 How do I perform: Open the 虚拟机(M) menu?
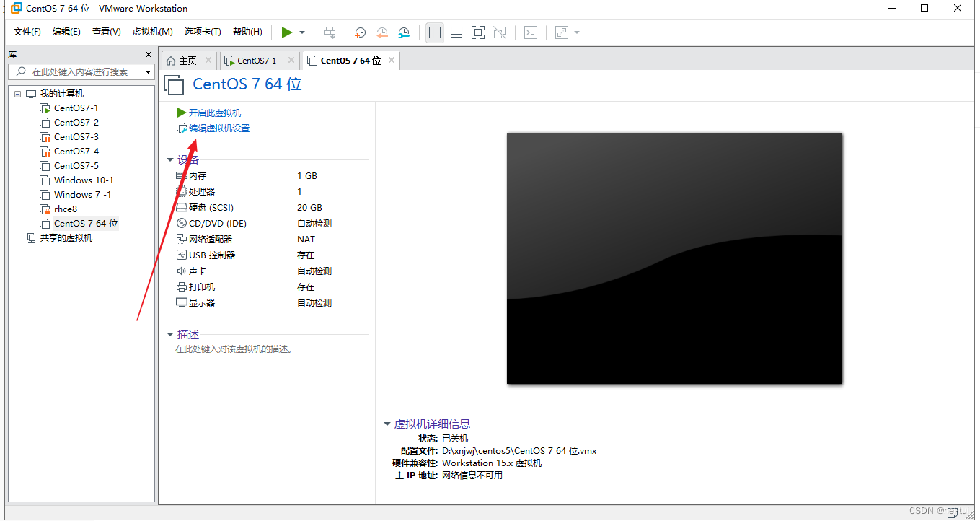[x=151, y=32]
